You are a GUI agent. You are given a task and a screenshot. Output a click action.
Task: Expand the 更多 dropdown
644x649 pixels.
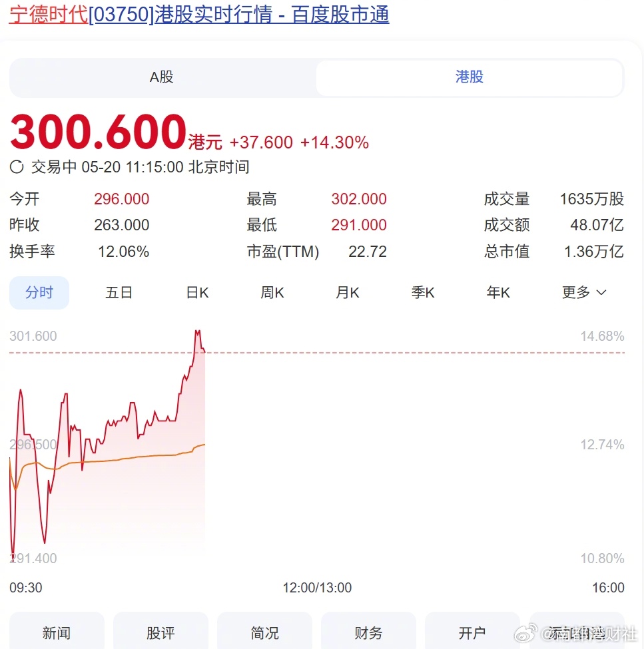[x=584, y=293]
